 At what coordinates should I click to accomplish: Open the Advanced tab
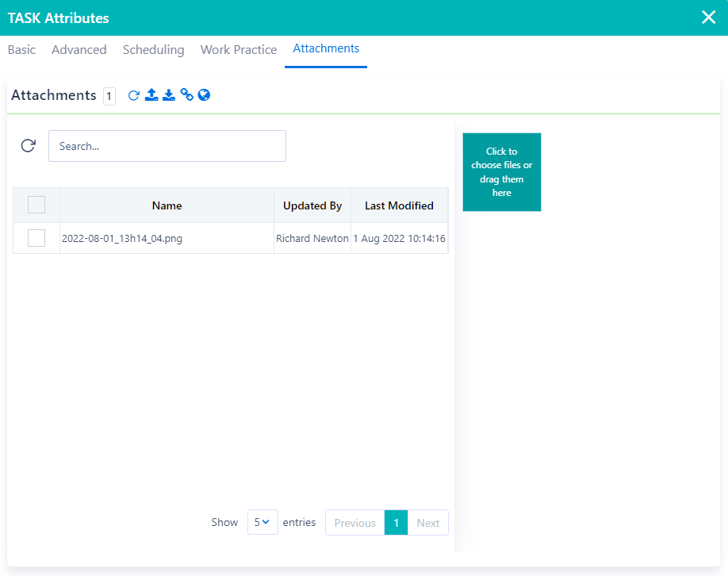79,49
